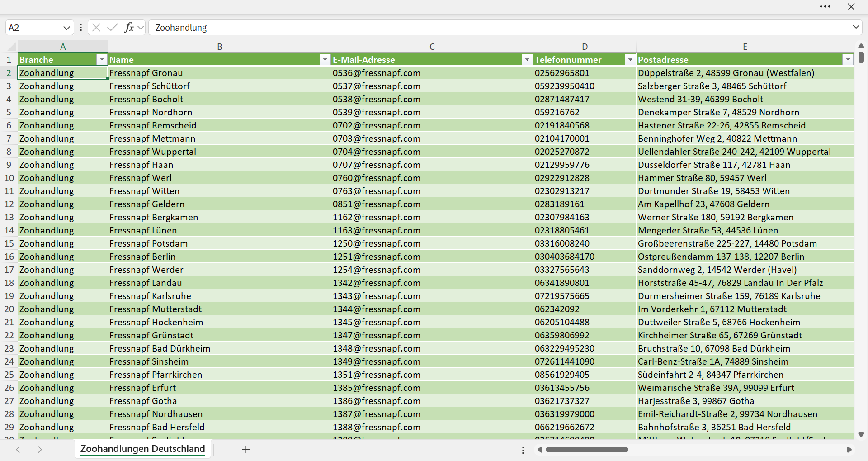The width and height of the screenshot is (868, 461).
Task: Select cell Fressnapf Nordhausen
Action: point(220,414)
